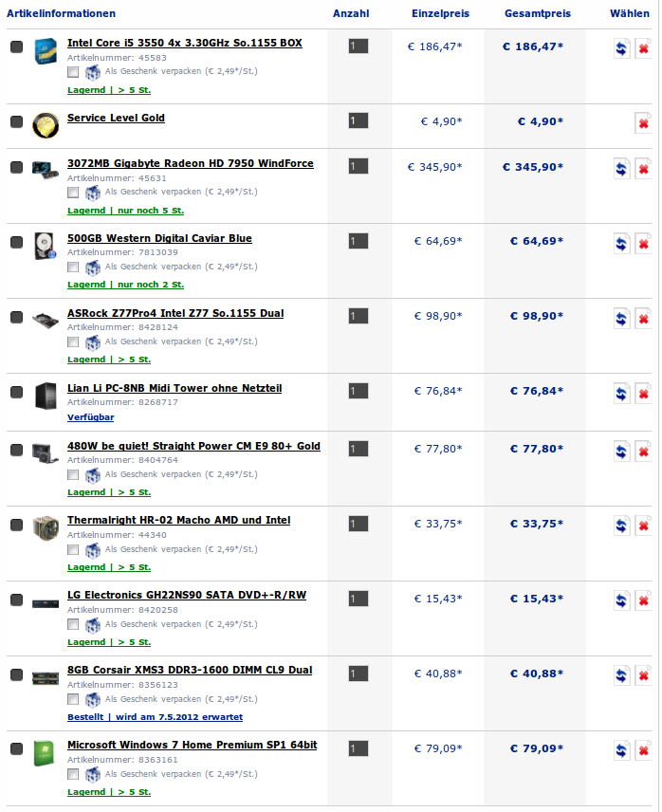Enable gift wrap for Corsair XMS3 RAM
Image resolution: width=662 pixels, height=812 pixels.
[x=73, y=700]
